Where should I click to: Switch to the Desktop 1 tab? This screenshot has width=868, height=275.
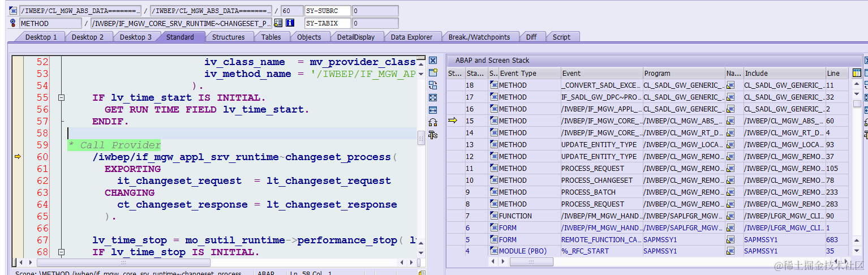pyautogui.click(x=41, y=37)
